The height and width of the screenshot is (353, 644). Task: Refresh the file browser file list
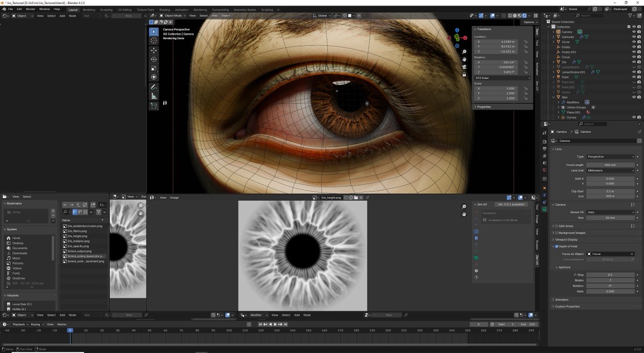pyautogui.click(x=85, y=204)
